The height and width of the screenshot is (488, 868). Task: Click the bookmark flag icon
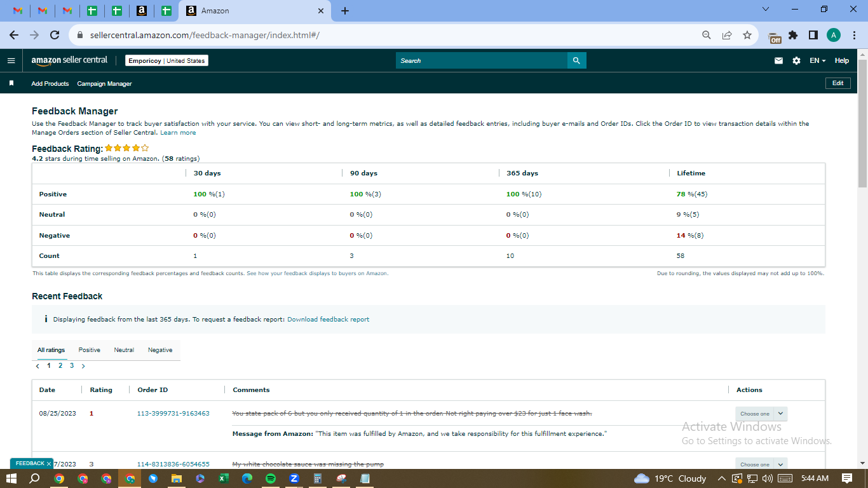(x=11, y=83)
